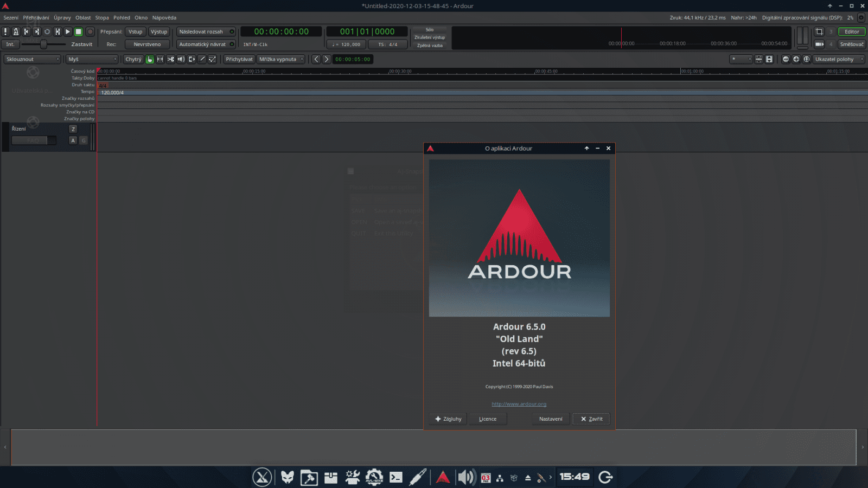This screenshot has width=868, height=488.
Task: Click the Stop (green square) transport icon
Action: 78,31
